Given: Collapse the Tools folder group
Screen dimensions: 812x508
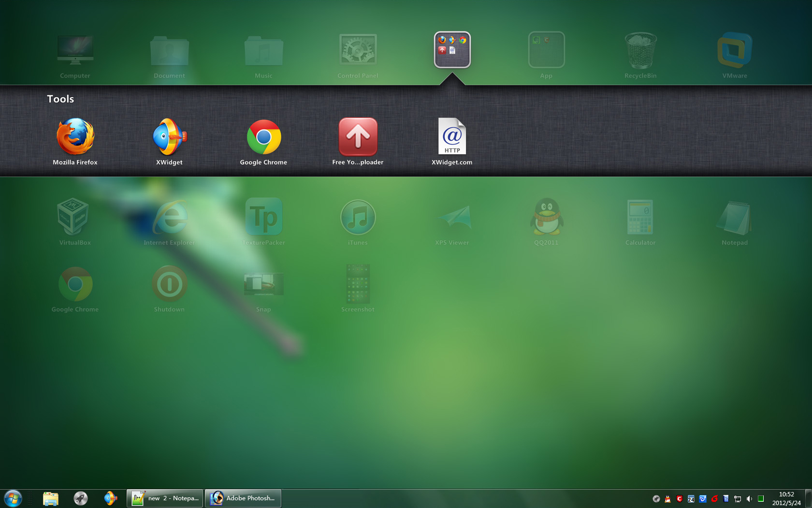Looking at the screenshot, I should click(452, 49).
